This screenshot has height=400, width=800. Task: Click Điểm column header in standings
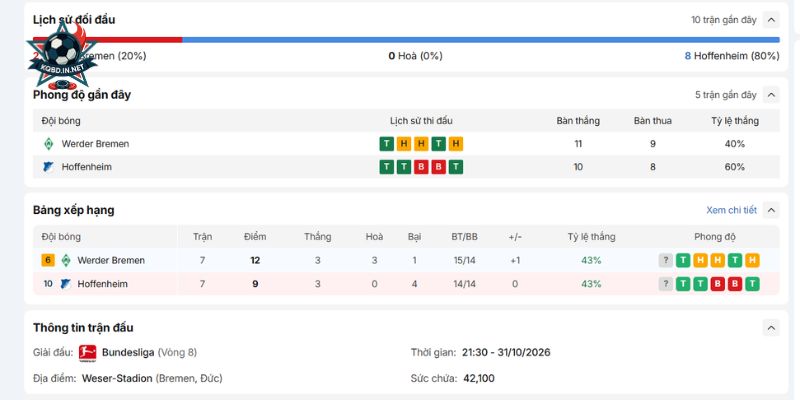point(255,237)
